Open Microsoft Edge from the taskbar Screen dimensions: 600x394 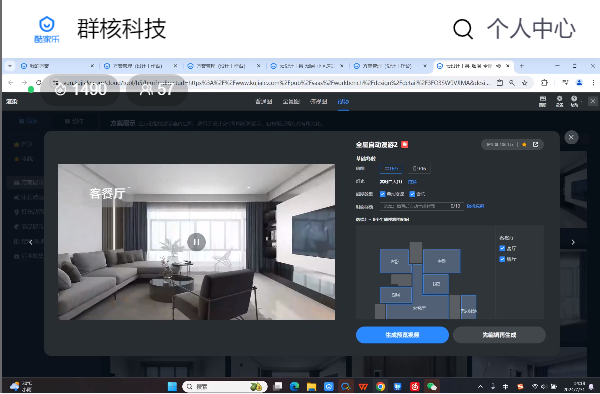[x=294, y=386]
